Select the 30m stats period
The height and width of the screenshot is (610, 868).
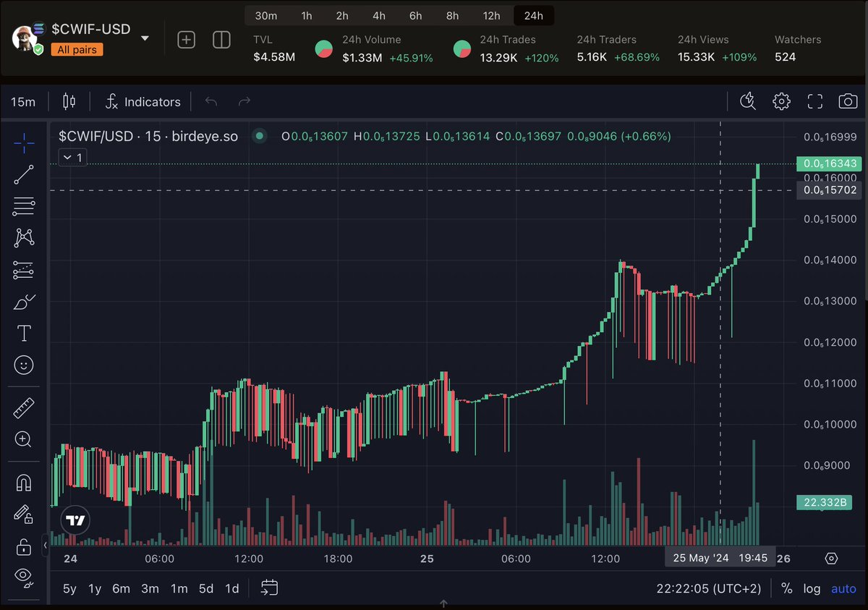coord(266,16)
